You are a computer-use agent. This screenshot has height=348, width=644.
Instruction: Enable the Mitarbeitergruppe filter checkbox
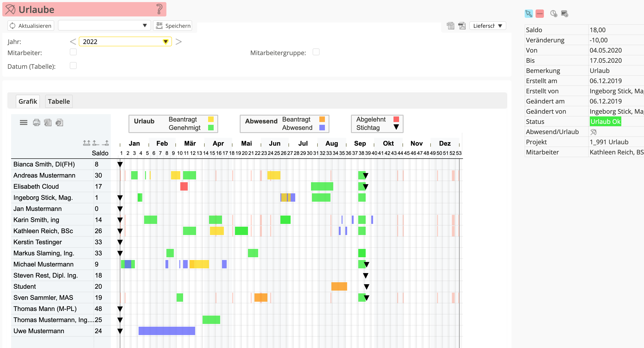(x=316, y=52)
